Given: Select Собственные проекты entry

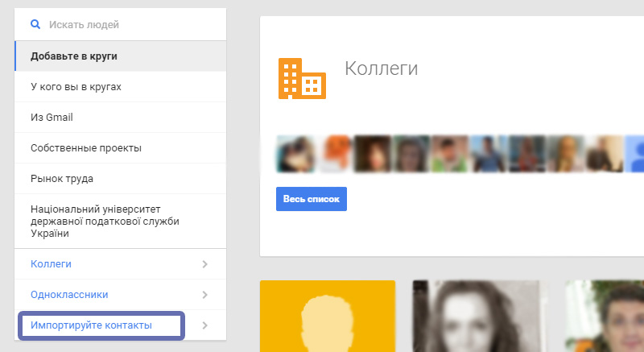Looking at the screenshot, I should pyautogui.click(x=120, y=148).
